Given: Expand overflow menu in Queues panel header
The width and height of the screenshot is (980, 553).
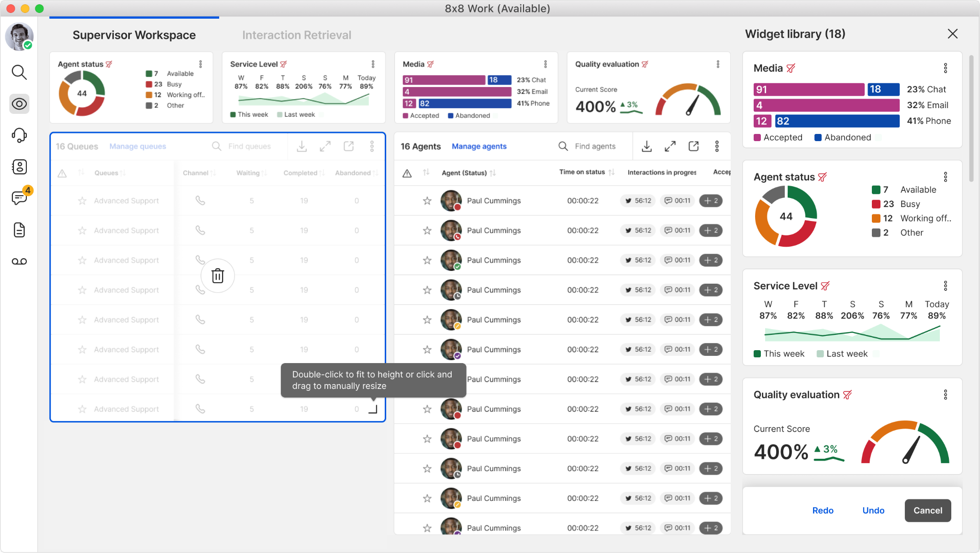Looking at the screenshot, I should 373,145.
